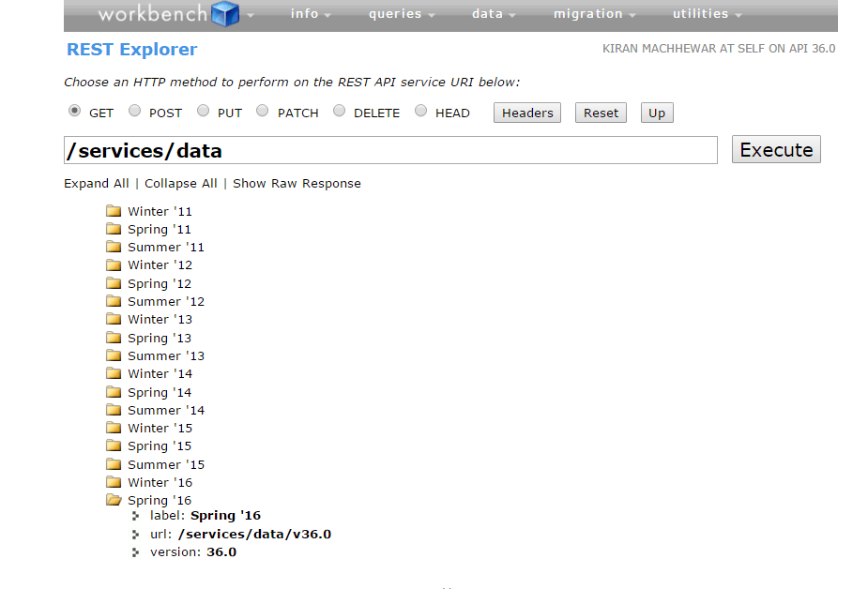Screen dimensions: 868x589
Task: Select the DELETE method radio button
Action: point(339,110)
